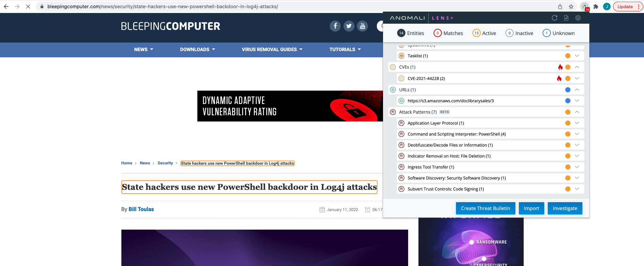Go to Security breadcrumb link
The width and height of the screenshot is (644, 266).
pos(165,163)
